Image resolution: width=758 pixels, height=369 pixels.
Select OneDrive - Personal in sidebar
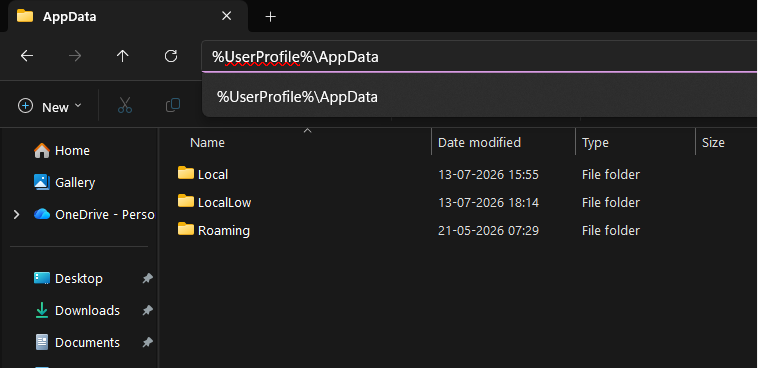tap(95, 214)
